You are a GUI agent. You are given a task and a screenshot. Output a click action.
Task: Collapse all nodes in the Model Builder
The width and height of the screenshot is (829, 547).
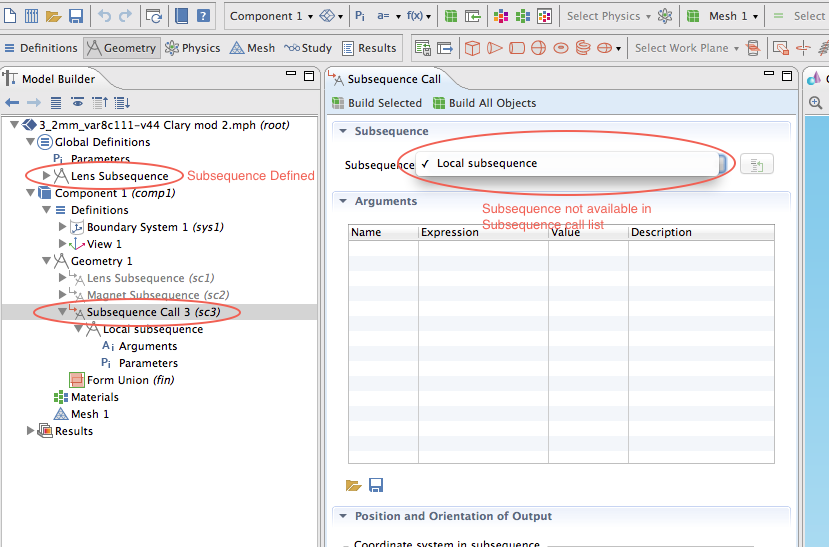(x=100, y=103)
